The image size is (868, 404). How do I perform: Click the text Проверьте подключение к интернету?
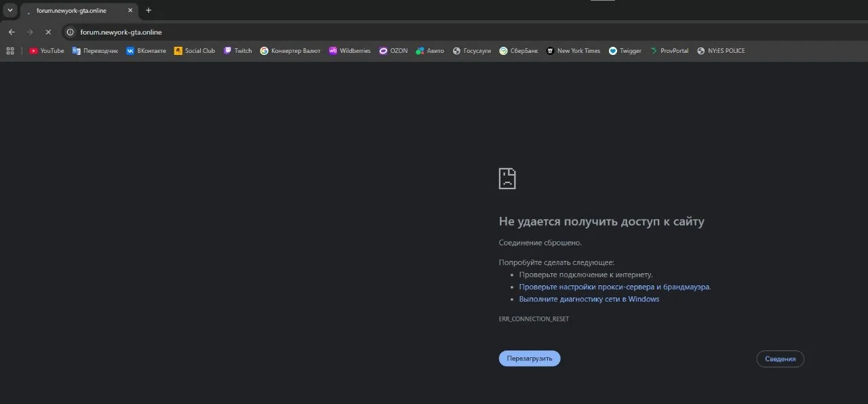pos(586,275)
